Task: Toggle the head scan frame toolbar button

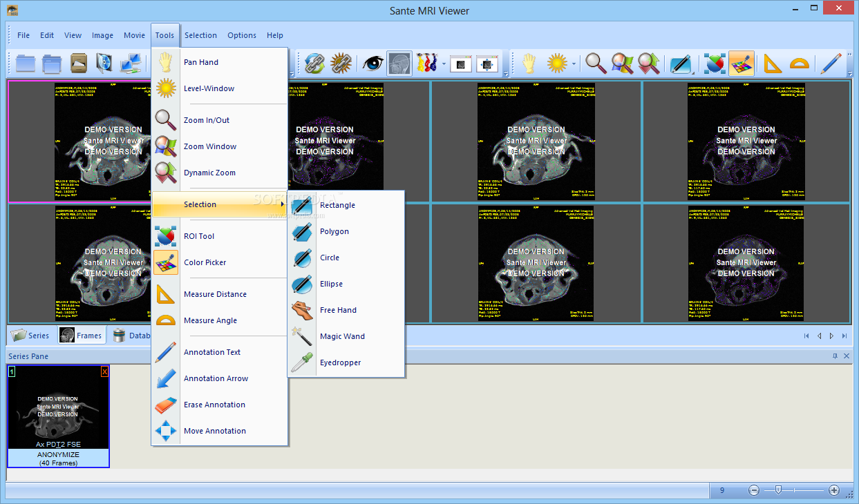Action: (x=399, y=64)
